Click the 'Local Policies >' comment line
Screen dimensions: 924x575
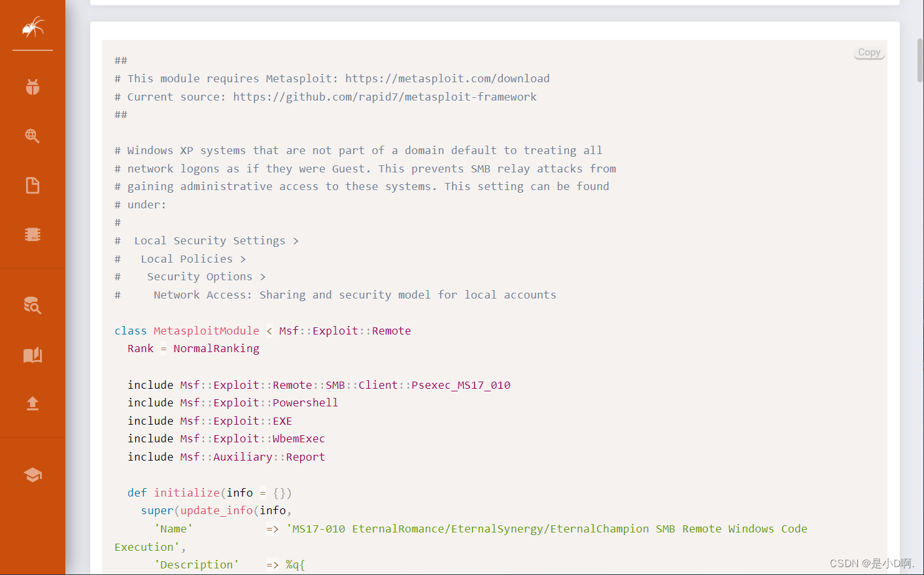[180, 259]
